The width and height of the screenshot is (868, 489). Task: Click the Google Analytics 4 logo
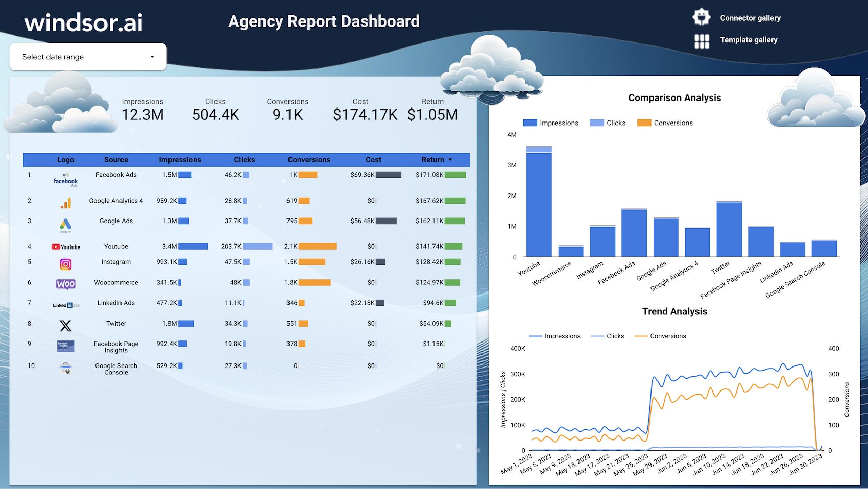pyautogui.click(x=65, y=203)
